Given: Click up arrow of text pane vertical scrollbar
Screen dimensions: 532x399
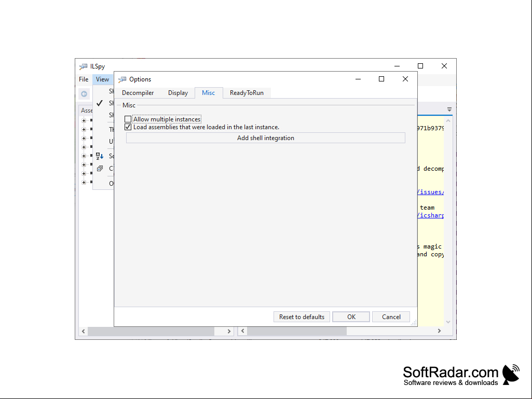Looking at the screenshot, I should (x=448, y=121).
